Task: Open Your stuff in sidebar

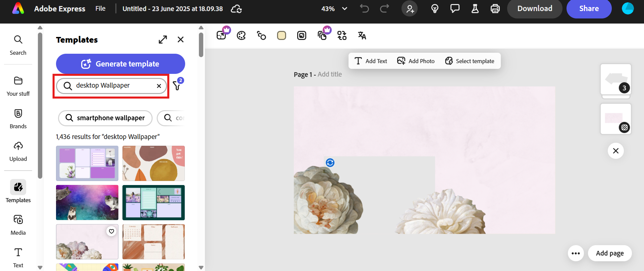Action: tap(18, 86)
